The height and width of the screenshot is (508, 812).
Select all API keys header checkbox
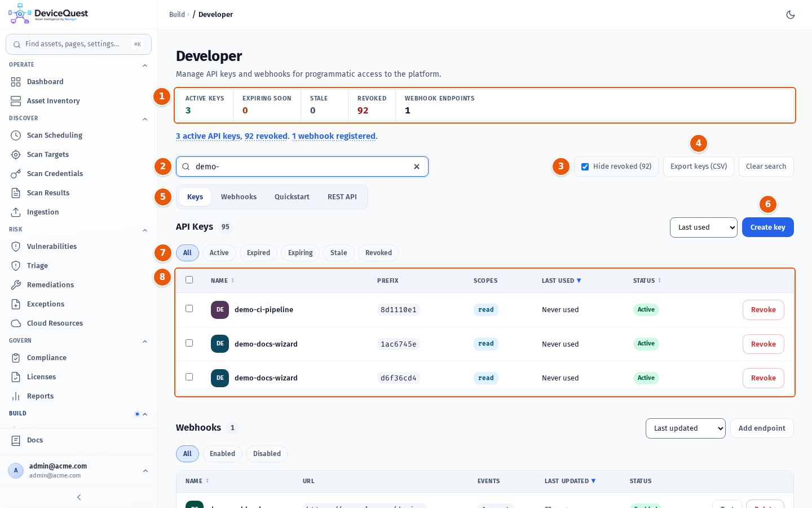point(189,280)
